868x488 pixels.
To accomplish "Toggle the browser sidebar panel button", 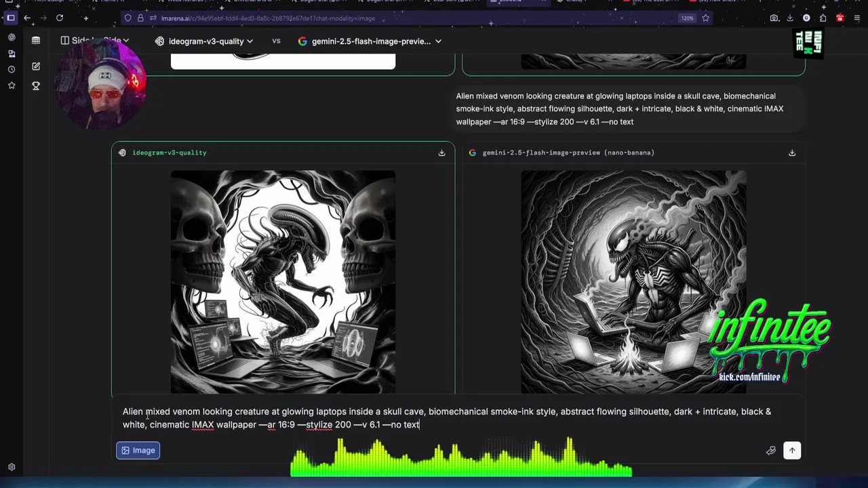I will pos(11,18).
